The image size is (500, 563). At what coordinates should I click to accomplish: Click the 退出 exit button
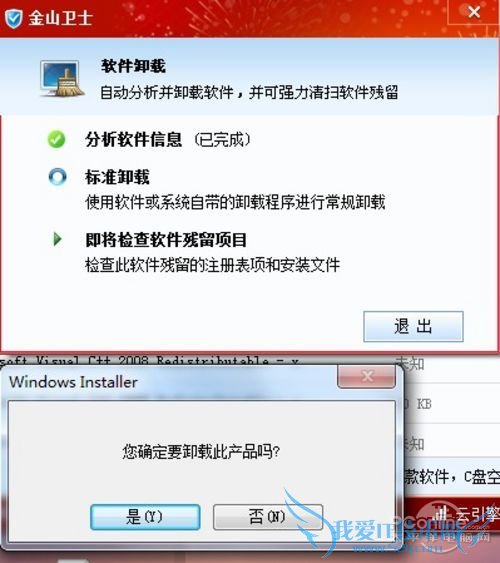point(413,326)
